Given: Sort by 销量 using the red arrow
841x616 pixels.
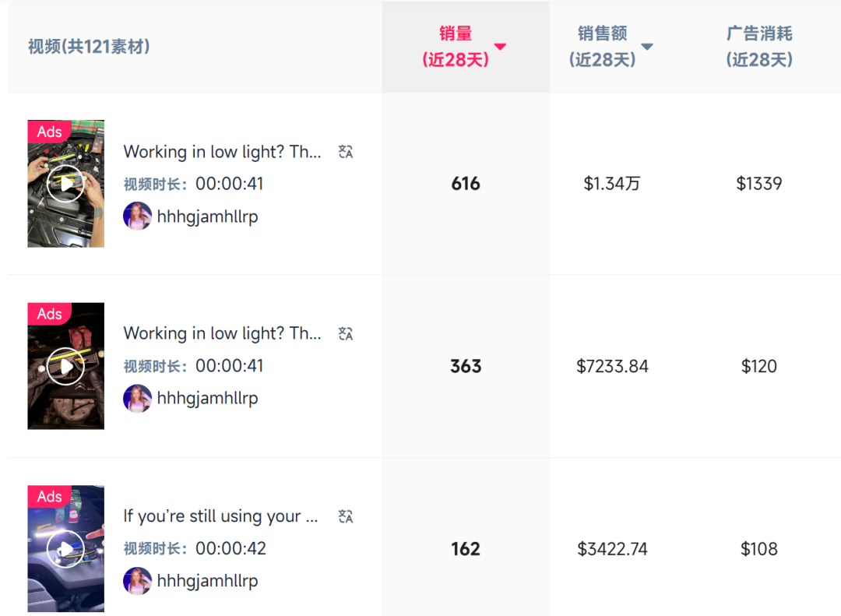Looking at the screenshot, I should click(x=500, y=47).
